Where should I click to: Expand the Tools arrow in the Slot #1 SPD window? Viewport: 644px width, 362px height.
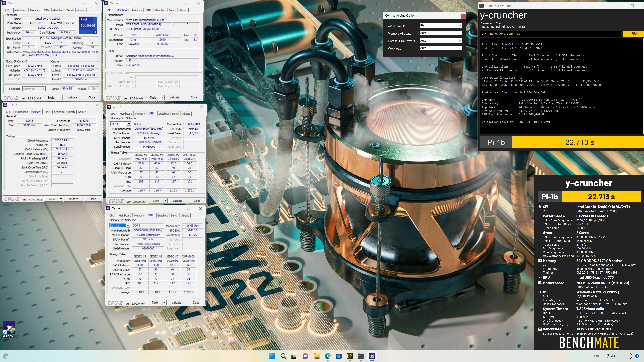tap(165, 201)
